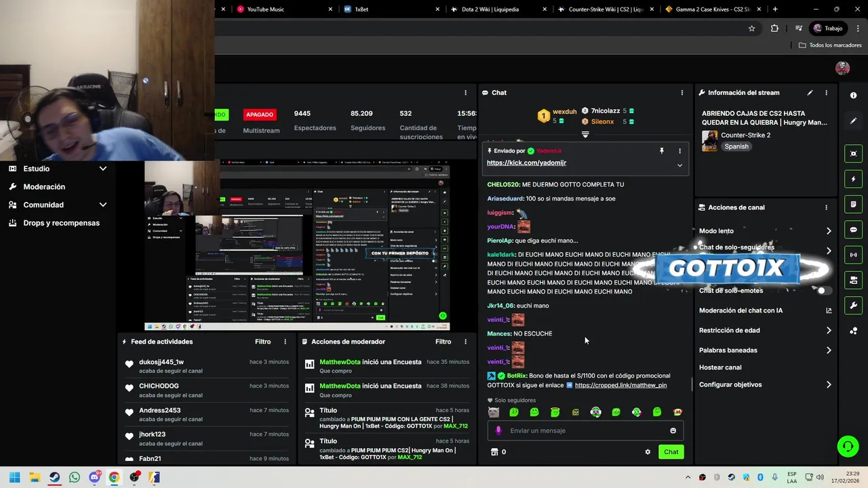Open Moderación del chat con IA
This screenshot has height=488, width=868.
765,310
